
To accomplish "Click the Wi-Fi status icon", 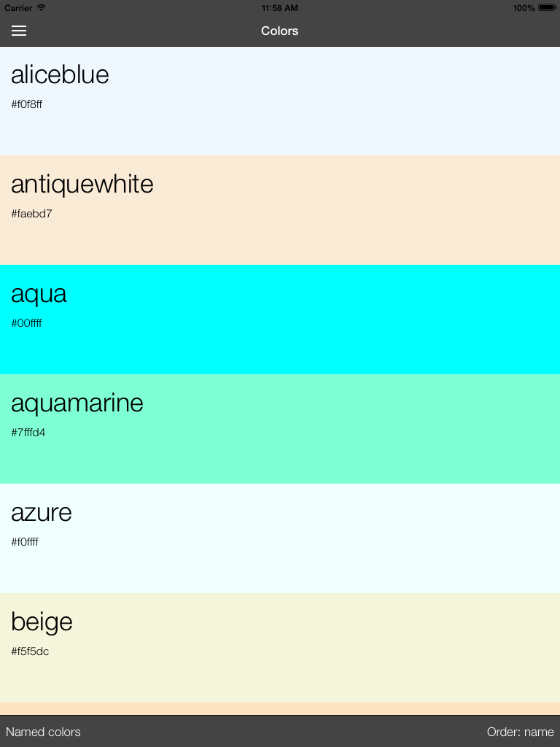I will (41, 7).
